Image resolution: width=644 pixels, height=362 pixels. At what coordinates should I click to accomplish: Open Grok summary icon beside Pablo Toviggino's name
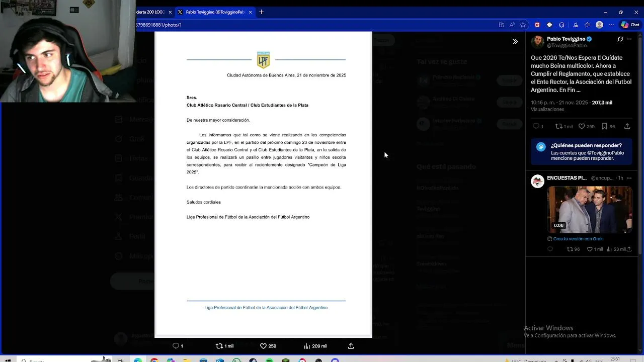point(620,39)
